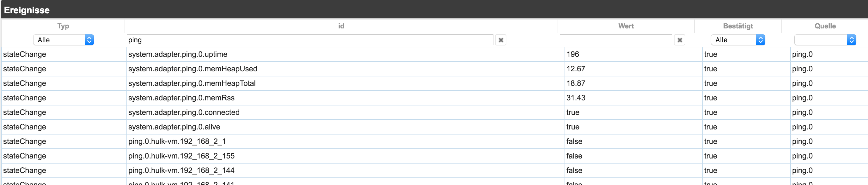Select row system.adapter.ping.0.uptime

(435, 54)
